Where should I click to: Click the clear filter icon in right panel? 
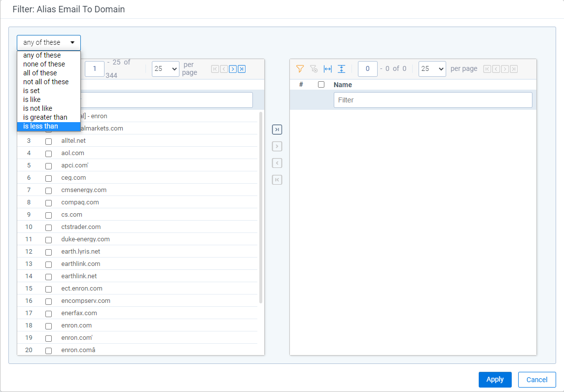314,68
